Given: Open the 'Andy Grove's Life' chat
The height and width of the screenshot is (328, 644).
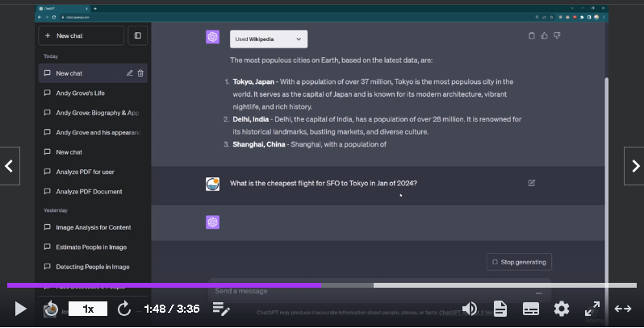Looking at the screenshot, I should pyautogui.click(x=93, y=93).
